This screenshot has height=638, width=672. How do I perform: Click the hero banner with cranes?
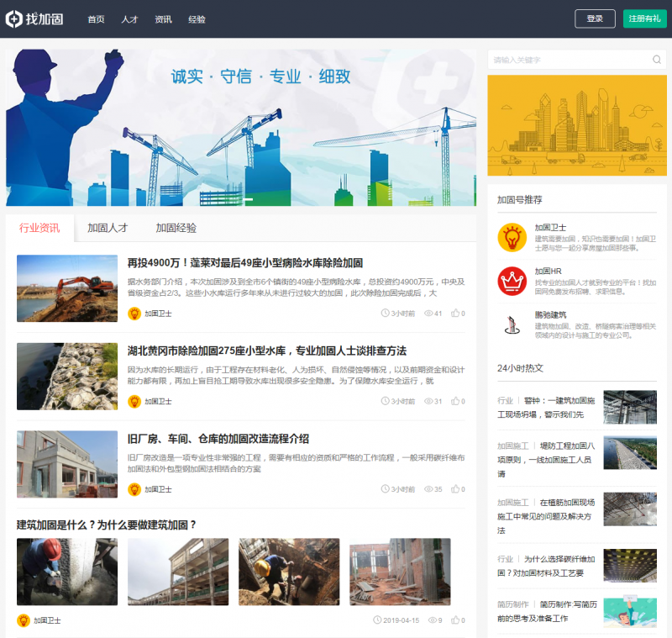tap(241, 127)
